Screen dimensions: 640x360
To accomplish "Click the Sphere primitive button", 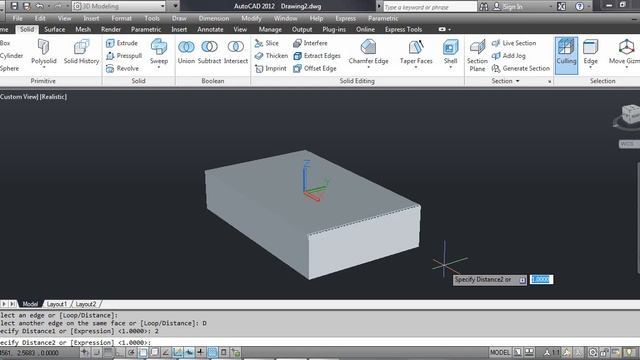I will point(9,68).
